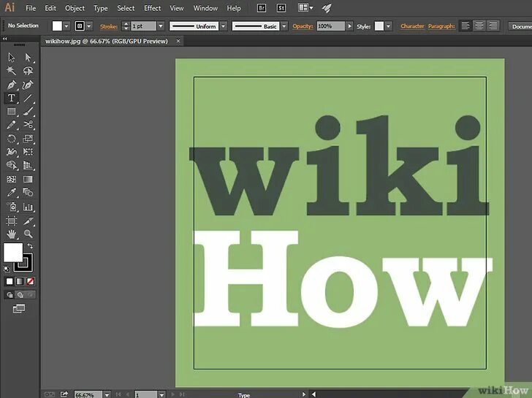Enable Draw Behind mode

click(20, 295)
